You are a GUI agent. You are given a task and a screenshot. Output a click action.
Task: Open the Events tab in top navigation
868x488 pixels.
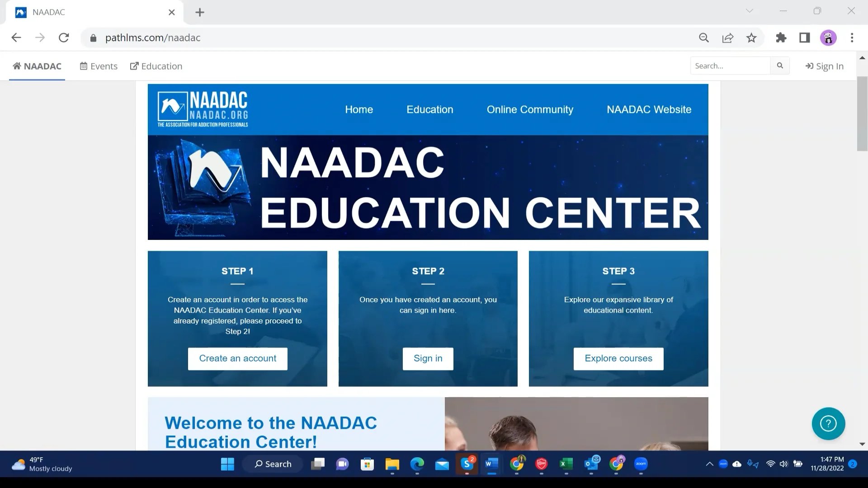click(x=99, y=66)
